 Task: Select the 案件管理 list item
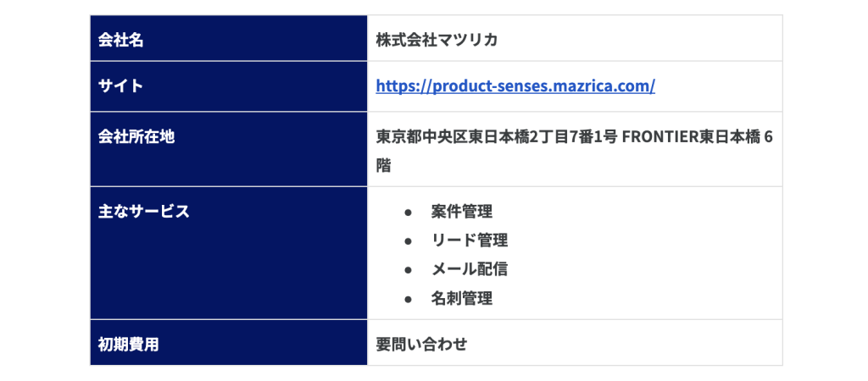[x=462, y=211]
